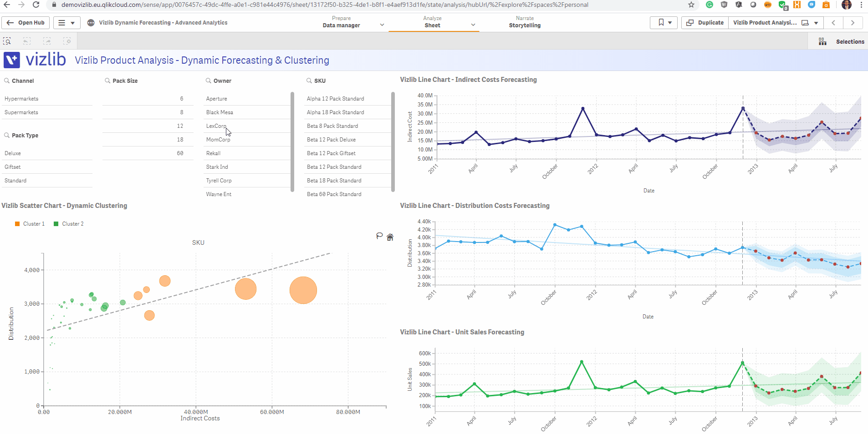Image resolution: width=868 pixels, height=434 pixels.
Task: Select SKU Alpha 12 Pack Standard
Action: click(x=347, y=99)
